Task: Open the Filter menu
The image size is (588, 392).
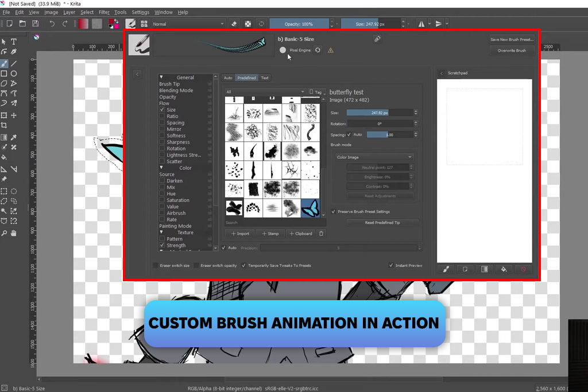Action: tap(104, 13)
